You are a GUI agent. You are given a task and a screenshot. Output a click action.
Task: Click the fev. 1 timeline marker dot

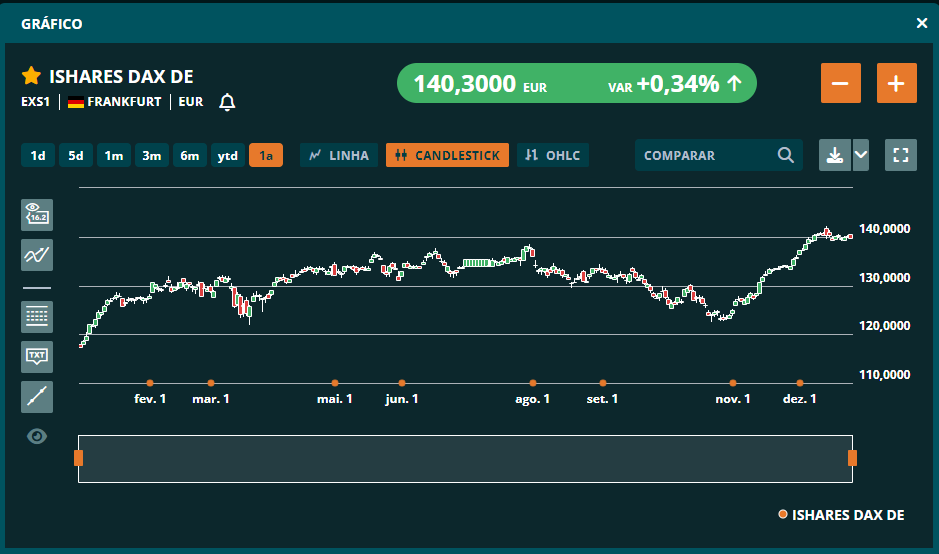[x=150, y=383]
